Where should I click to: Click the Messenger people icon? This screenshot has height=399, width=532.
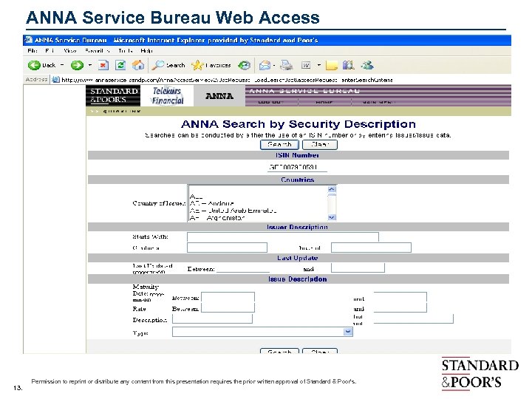pyautogui.click(x=367, y=65)
